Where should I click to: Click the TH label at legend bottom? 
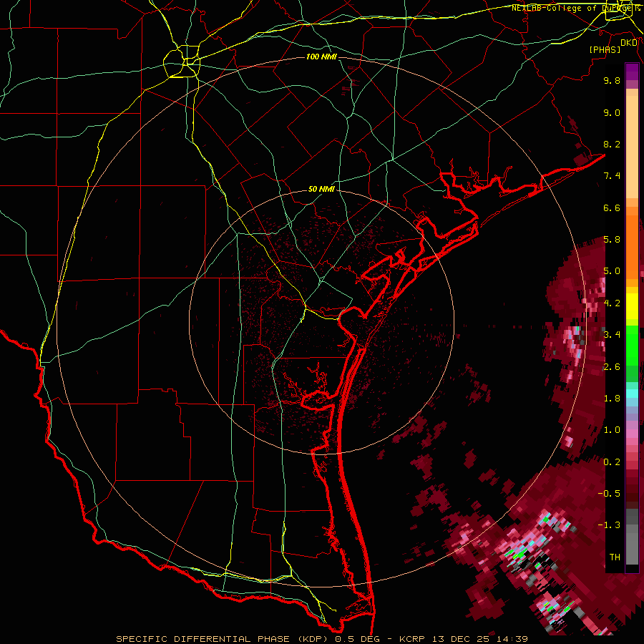[x=615, y=557]
